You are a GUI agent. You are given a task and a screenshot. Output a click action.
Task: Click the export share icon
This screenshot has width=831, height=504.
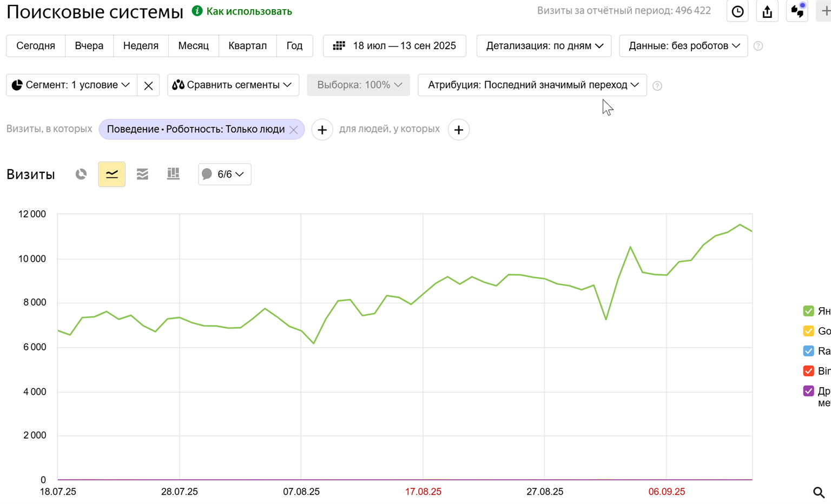click(767, 11)
